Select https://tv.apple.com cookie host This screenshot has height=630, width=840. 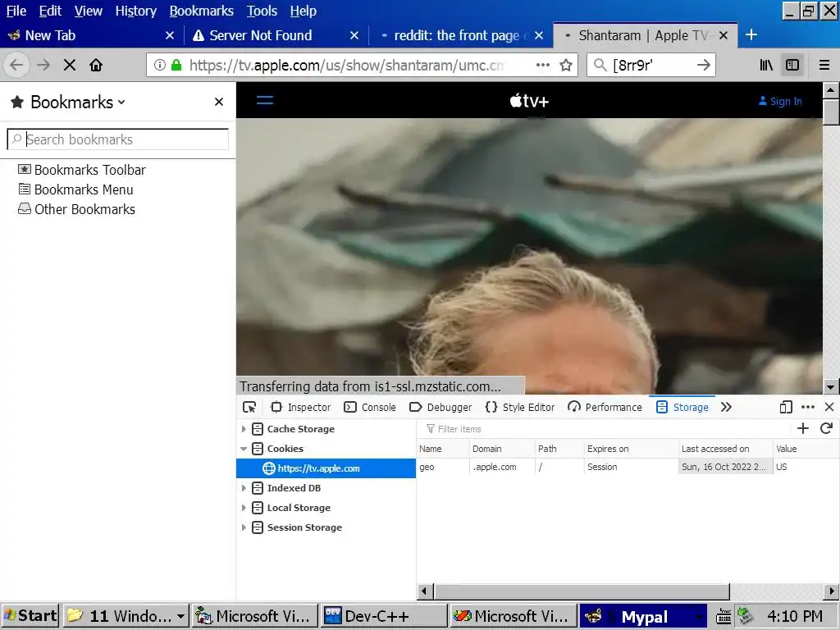click(326, 468)
